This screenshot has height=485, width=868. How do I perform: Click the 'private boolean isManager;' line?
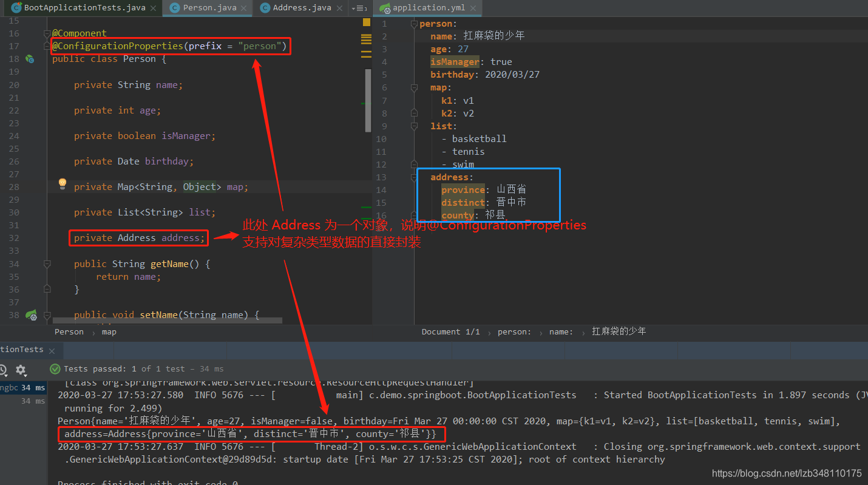[144, 136]
